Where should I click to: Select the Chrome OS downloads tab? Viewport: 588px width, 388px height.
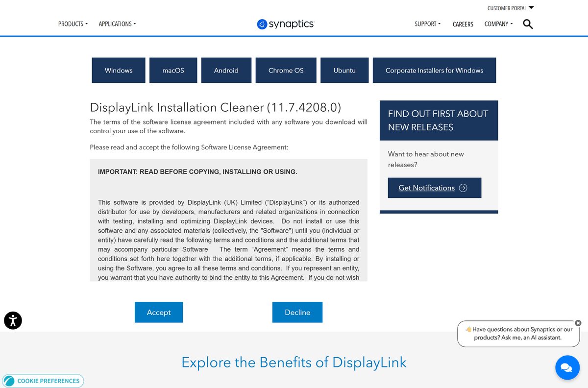point(286,70)
